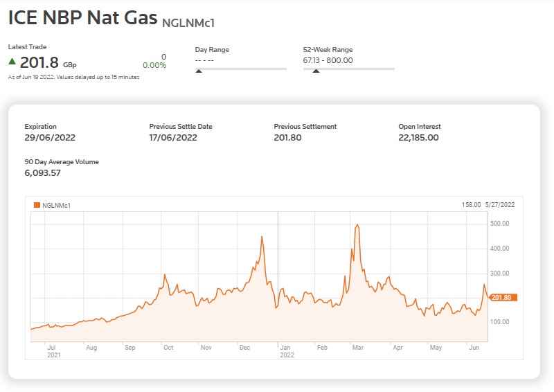Click the Day Range slider marker
Image resolution: width=554 pixels, height=392 pixels.
(x=199, y=70)
